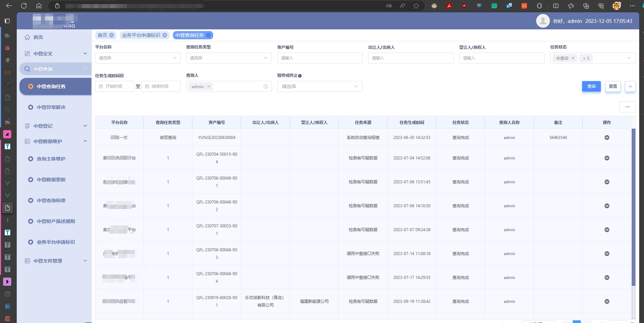Open the 查询任务类型 dropdown
Viewport: 644px width, 323px height.
coord(229,58)
